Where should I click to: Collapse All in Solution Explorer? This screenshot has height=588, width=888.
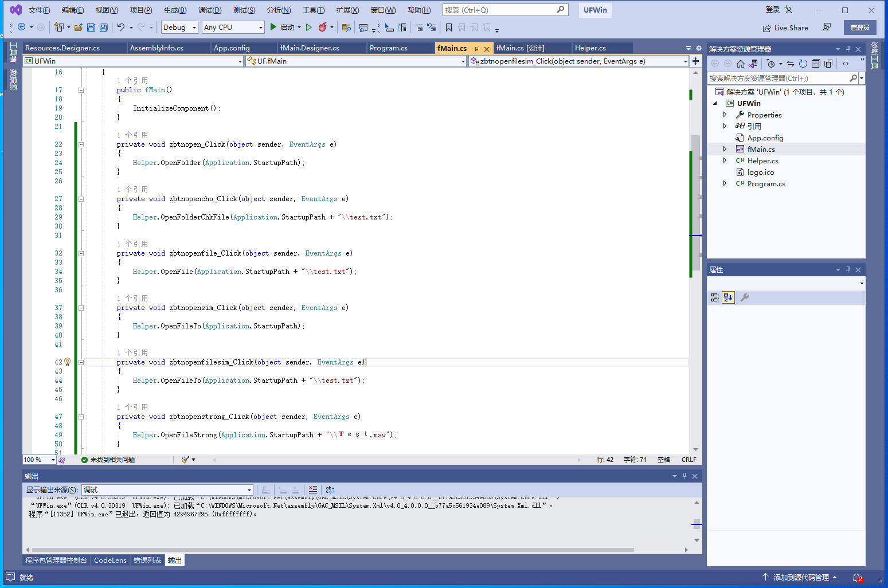coord(816,64)
